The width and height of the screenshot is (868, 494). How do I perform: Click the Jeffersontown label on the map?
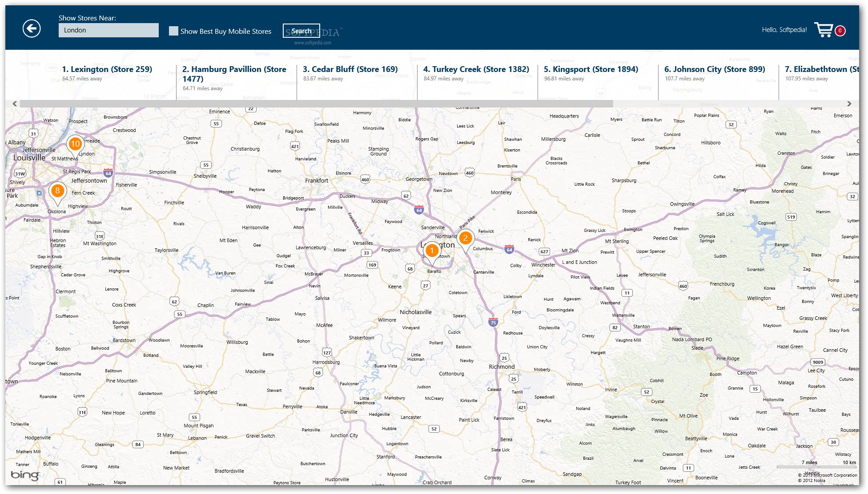pos(89,180)
